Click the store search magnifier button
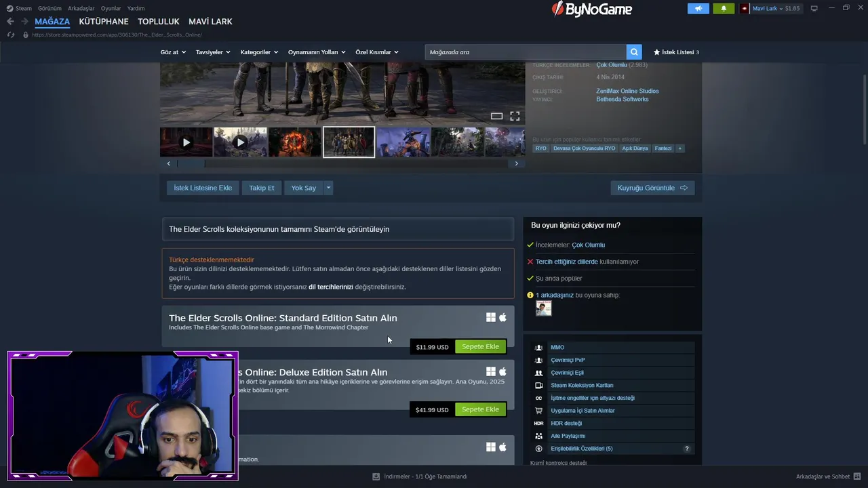The image size is (868, 488). (634, 52)
